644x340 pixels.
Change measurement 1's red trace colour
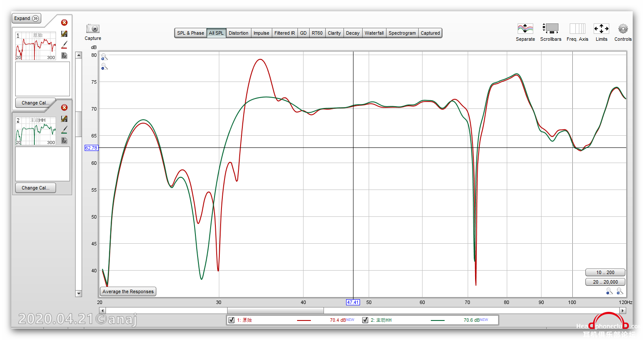(64, 45)
